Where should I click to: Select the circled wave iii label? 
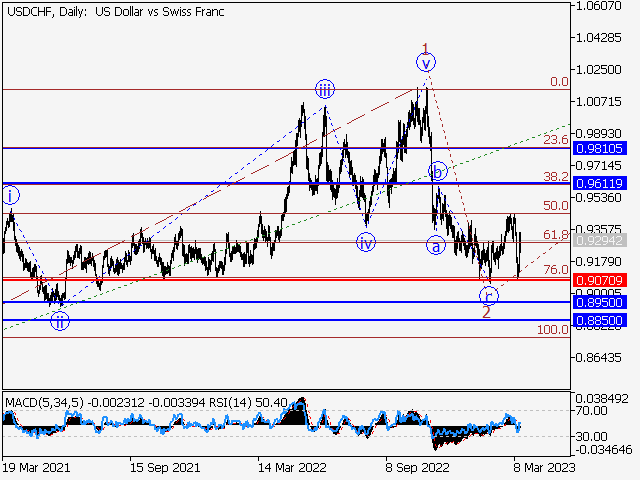(325, 89)
